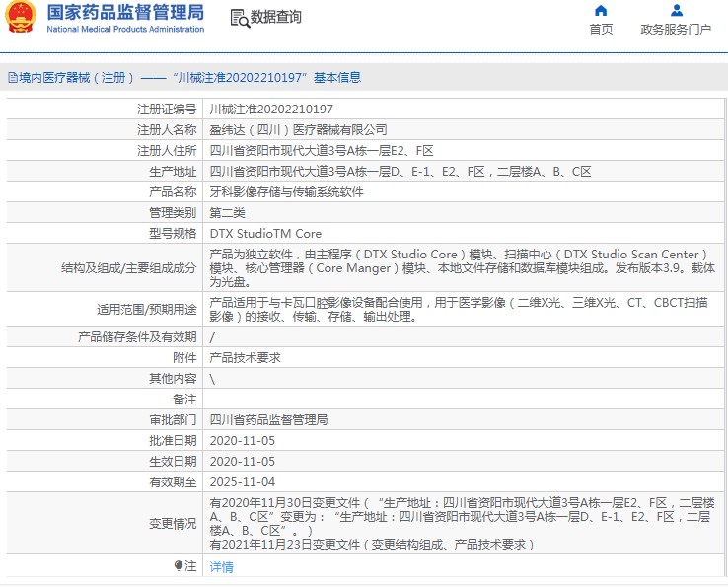Click the 结构及组成 description text
Image resolution: width=728 pixels, height=587 pixels.
tap(463, 268)
